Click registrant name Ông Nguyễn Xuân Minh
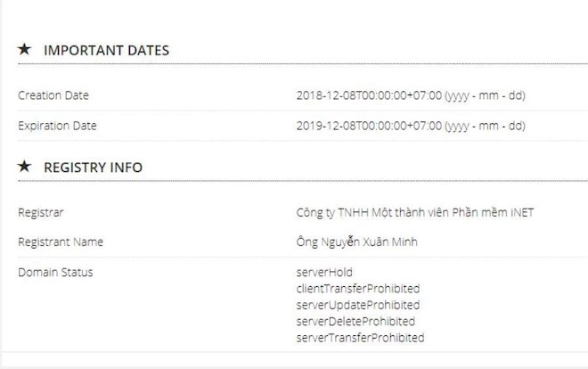This screenshot has width=588, height=369. pyautogui.click(x=356, y=242)
